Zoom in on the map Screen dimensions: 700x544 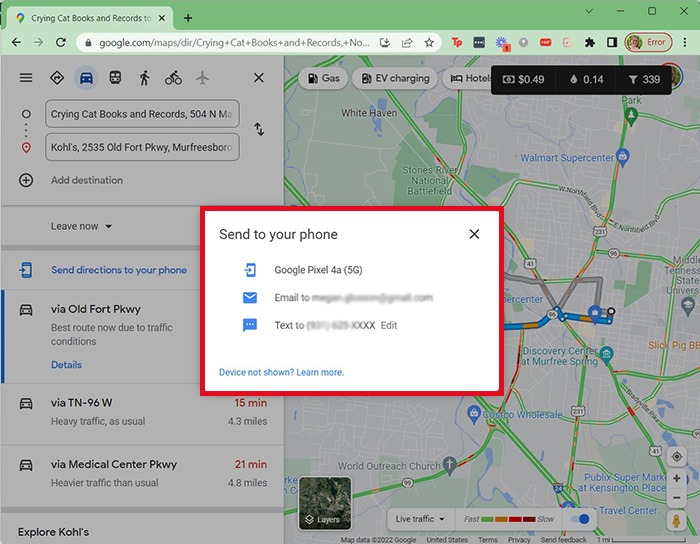click(676, 478)
